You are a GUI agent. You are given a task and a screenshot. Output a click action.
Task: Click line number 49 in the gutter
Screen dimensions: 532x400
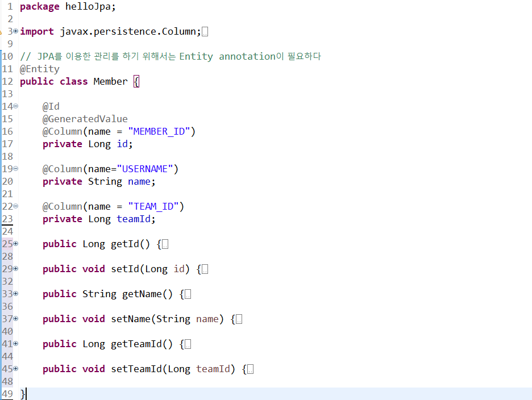[x=7, y=394]
